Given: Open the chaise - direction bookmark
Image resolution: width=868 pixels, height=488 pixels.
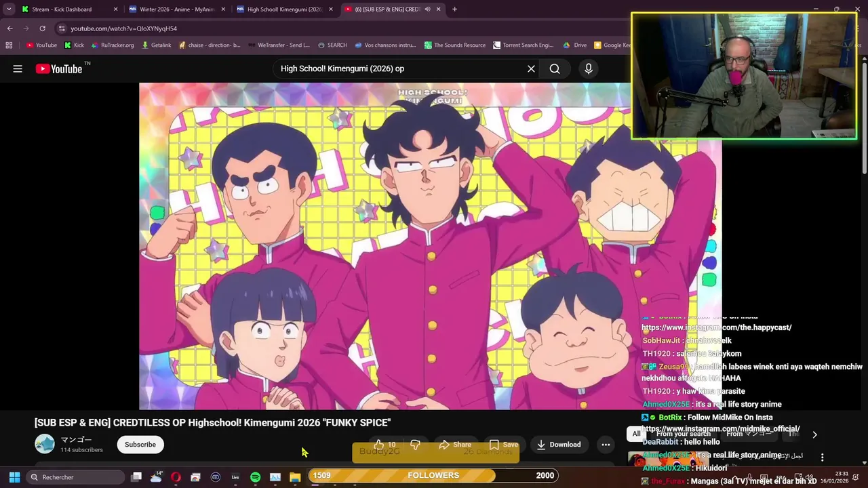Looking at the screenshot, I should pos(210,45).
